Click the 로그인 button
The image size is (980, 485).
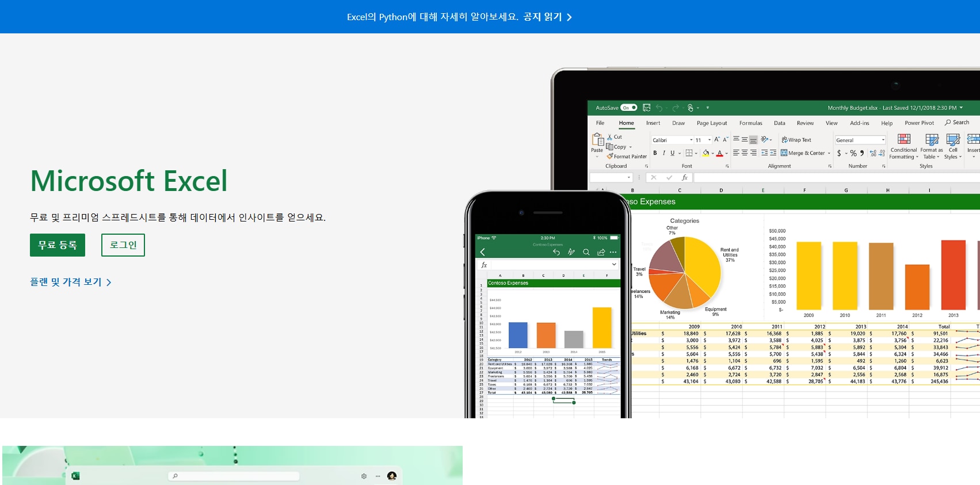tap(123, 245)
